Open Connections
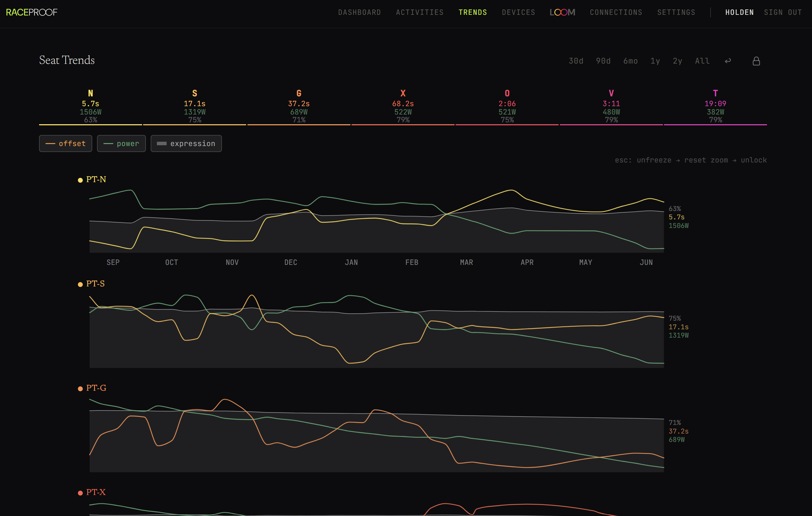This screenshot has height=516, width=812. (616, 12)
